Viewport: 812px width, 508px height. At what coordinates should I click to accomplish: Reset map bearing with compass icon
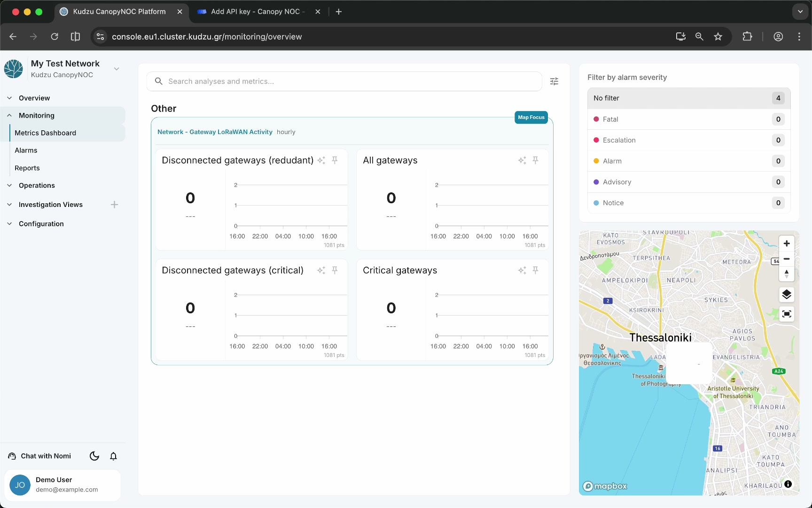787,274
